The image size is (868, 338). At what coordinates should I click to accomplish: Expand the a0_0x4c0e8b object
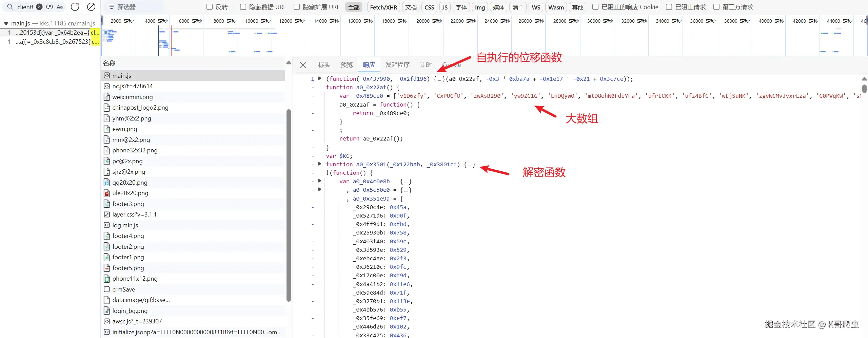point(319,181)
